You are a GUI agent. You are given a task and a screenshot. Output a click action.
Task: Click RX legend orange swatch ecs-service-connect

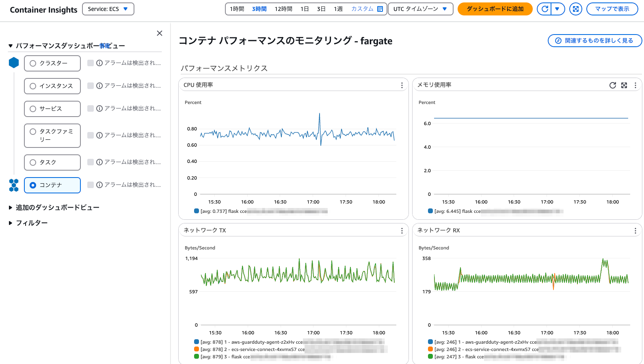pyautogui.click(x=430, y=349)
